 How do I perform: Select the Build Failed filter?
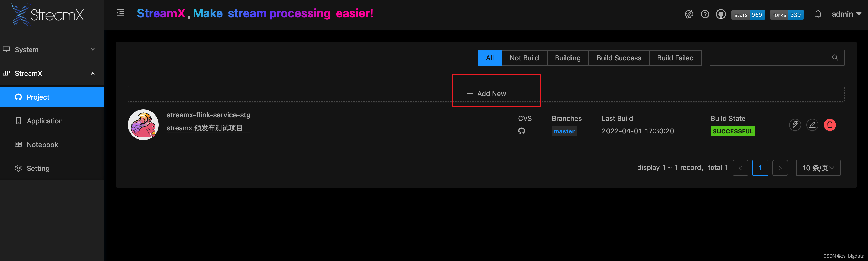click(675, 58)
